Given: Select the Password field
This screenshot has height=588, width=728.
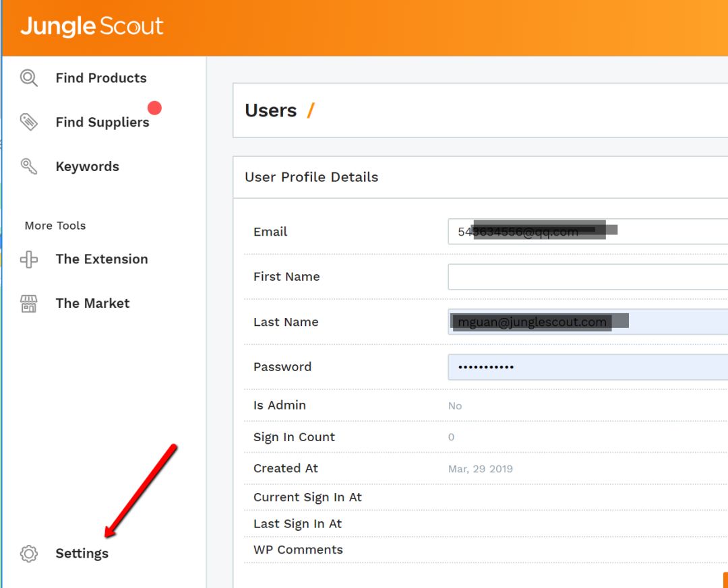Looking at the screenshot, I should pos(588,366).
